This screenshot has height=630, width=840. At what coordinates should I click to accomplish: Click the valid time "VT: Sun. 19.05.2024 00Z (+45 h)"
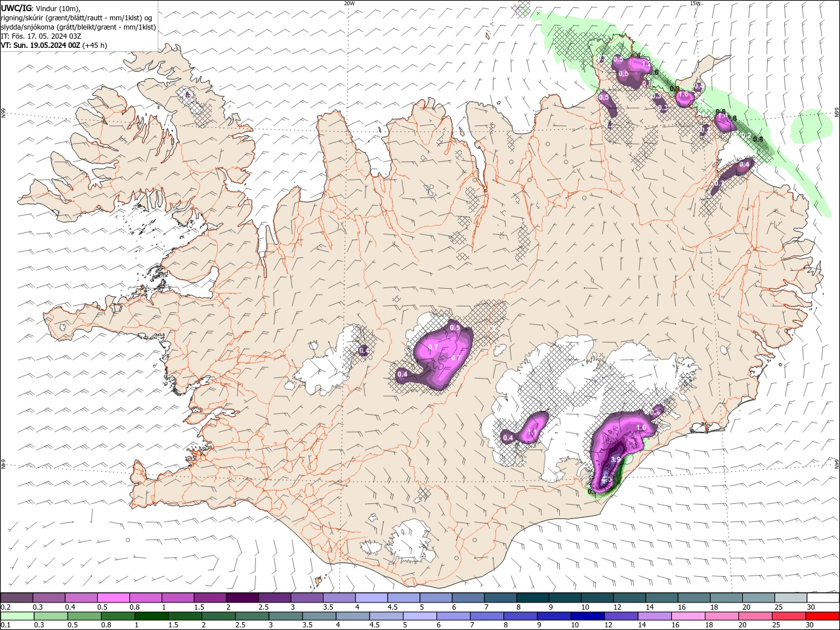(x=54, y=45)
